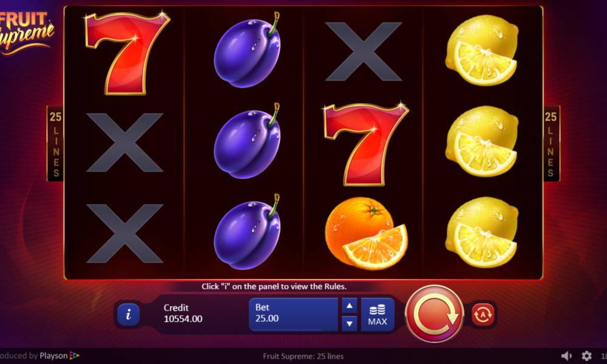This screenshot has width=607, height=364.
Task: Click the Credit 10554.00 display
Action: click(183, 313)
